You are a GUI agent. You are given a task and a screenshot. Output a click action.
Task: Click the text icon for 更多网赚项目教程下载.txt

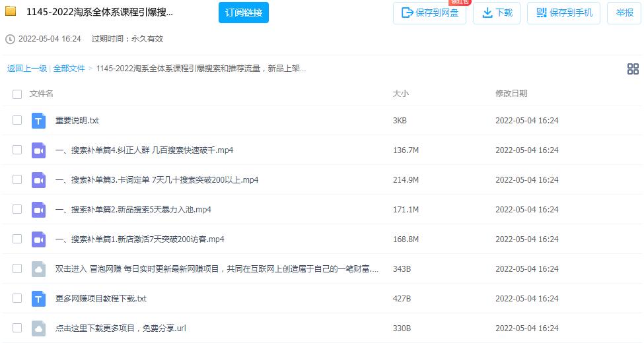point(38,299)
